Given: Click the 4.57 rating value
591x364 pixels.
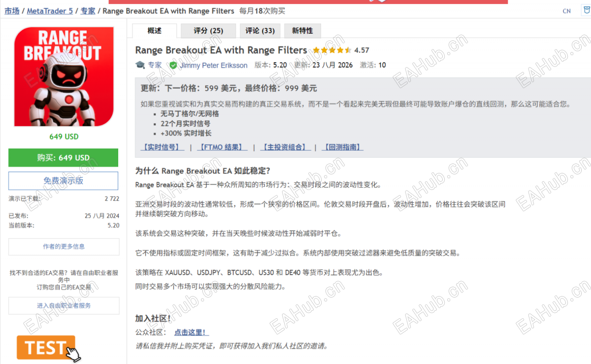Looking at the screenshot, I should 361,50.
